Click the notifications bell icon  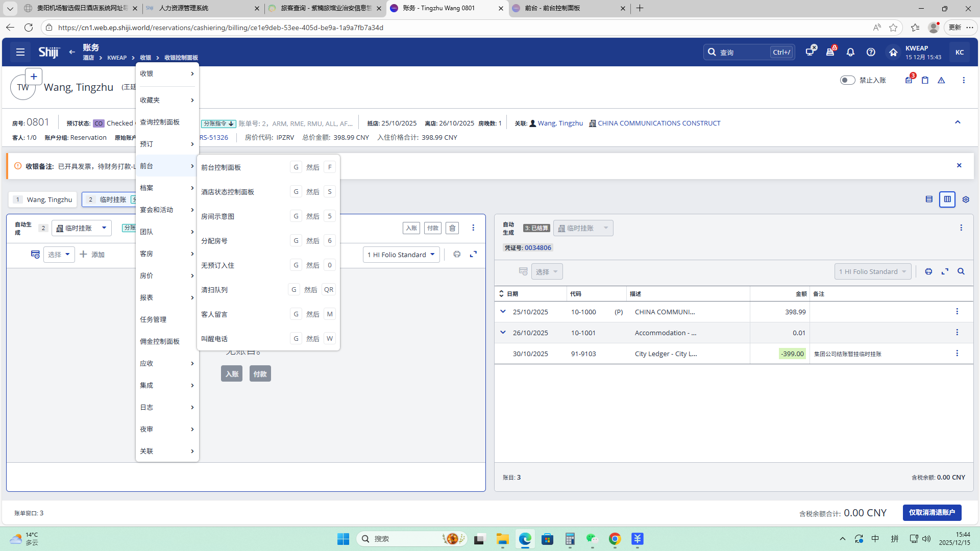(850, 52)
